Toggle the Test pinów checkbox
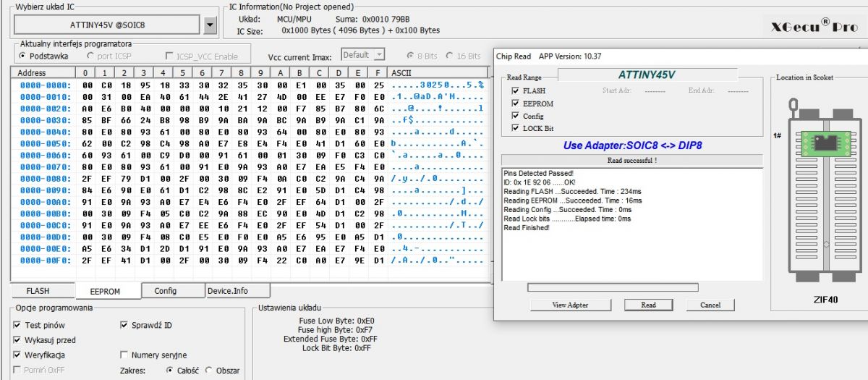868x380 pixels. point(17,326)
